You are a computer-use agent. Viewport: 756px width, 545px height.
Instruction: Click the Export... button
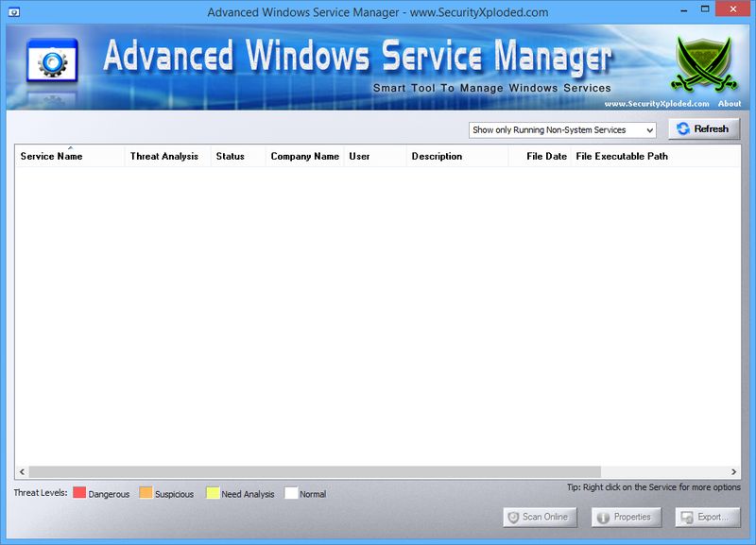click(x=707, y=517)
